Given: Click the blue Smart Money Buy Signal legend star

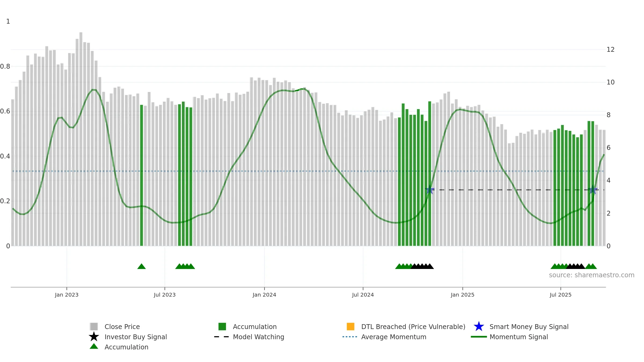Looking at the screenshot, I should (479, 327).
